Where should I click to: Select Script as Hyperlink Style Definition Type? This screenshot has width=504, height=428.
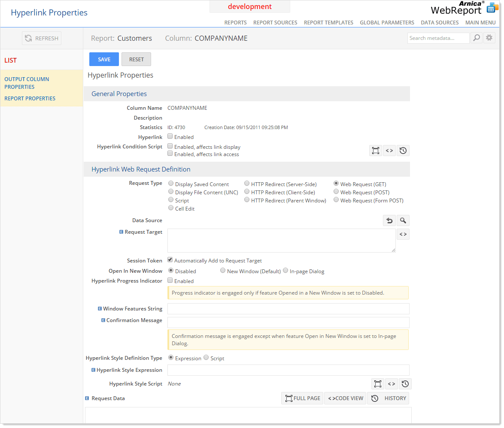206,357
